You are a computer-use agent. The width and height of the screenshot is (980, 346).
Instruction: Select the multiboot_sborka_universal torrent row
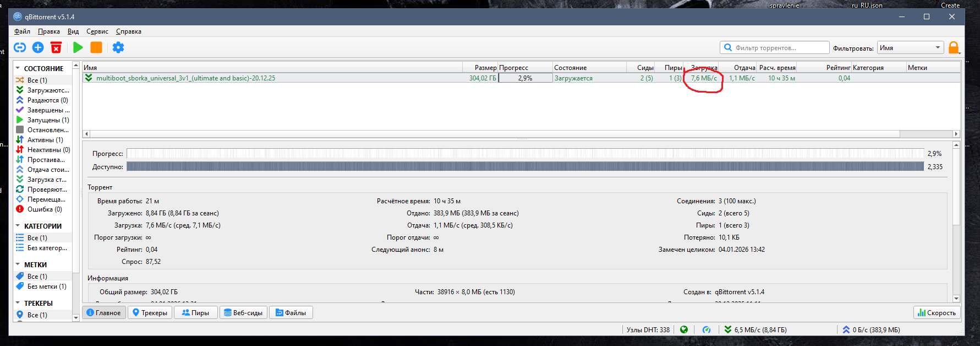521,78
